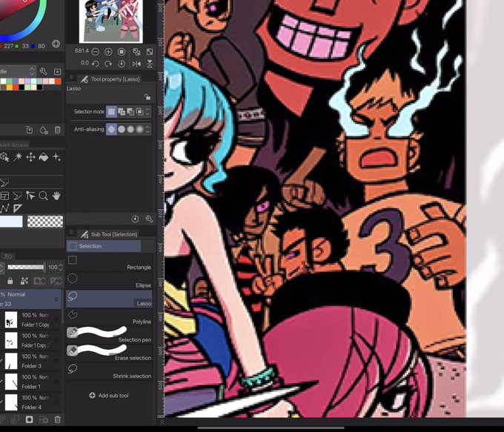Set selection mode to New selection
This screenshot has height=432, width=504.
point(111,112)
